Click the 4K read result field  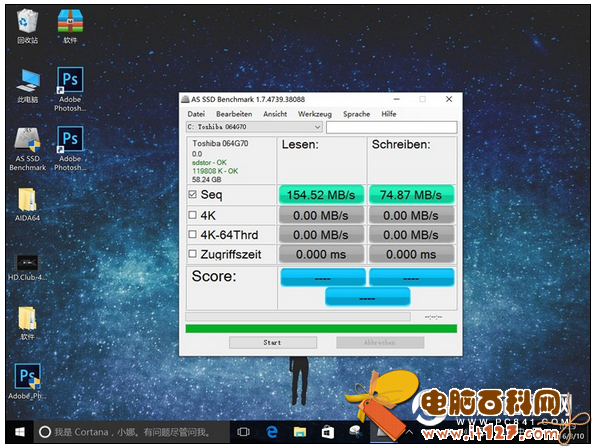pos(321,215)
